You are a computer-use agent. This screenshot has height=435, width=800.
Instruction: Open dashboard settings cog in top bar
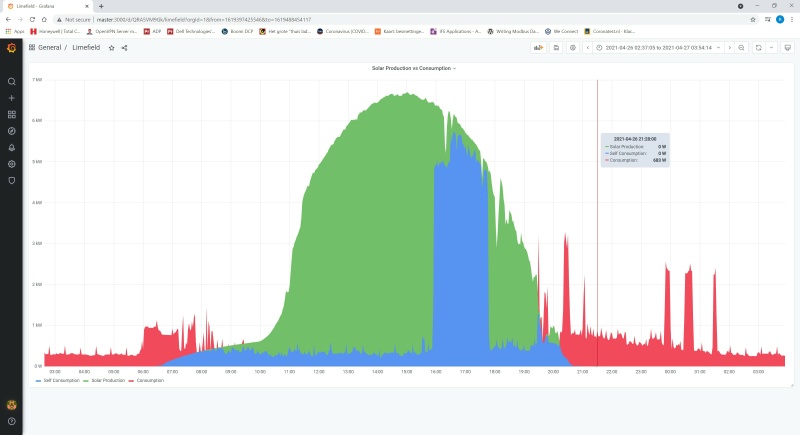point(572,47)
